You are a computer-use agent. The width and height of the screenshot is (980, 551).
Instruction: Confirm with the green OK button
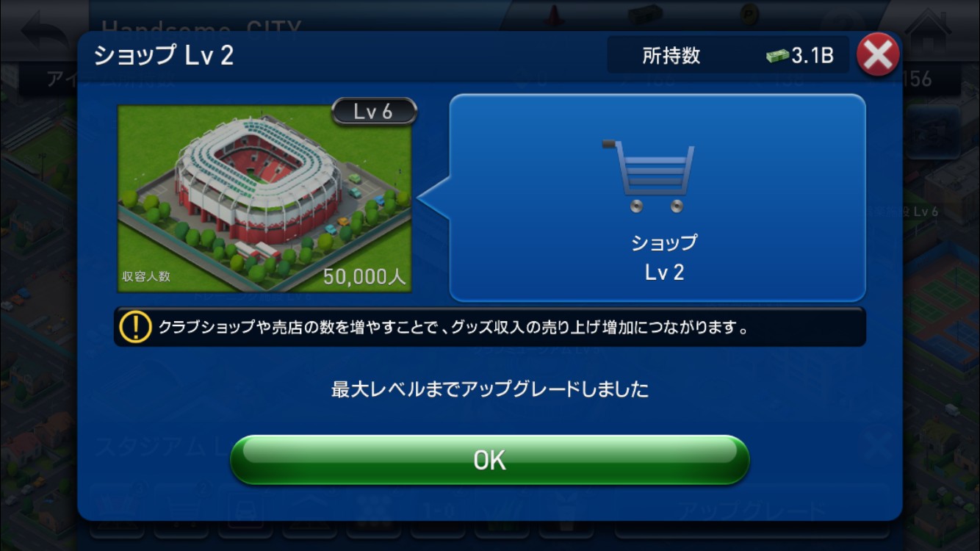pos(489,460)
